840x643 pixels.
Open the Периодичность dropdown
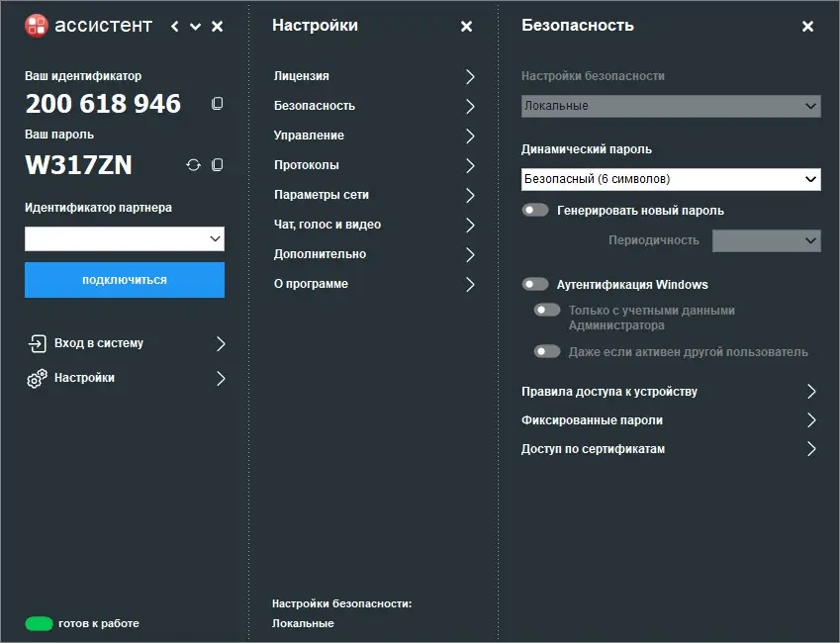point(767,240)
